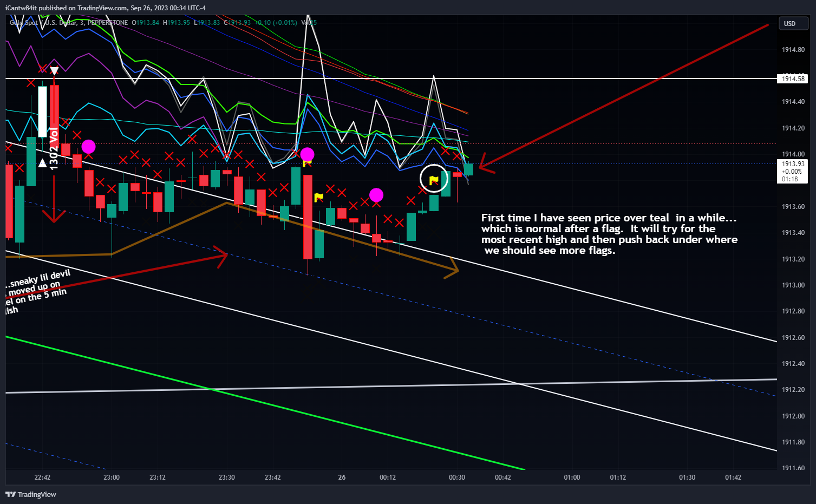Click price axis level 1913.20

point(793,259)
